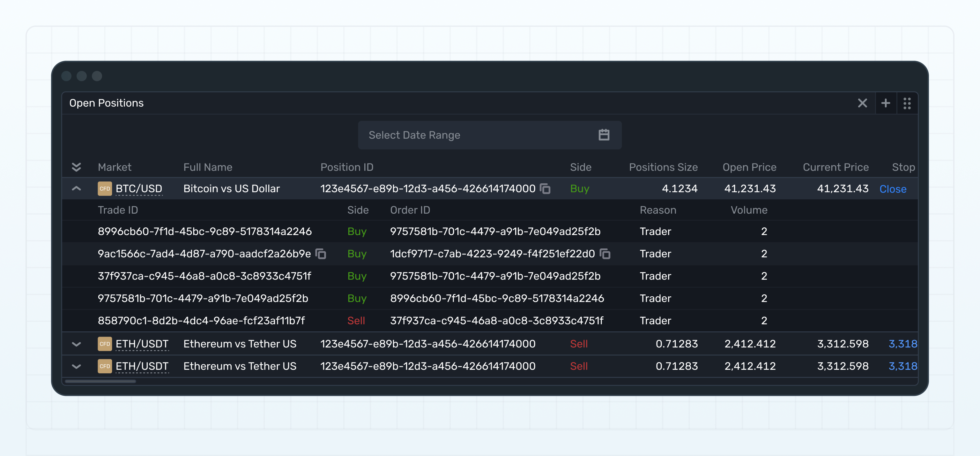Open the ETH/USDT market link in last row
Image resolution: width=980 pixels, height=456 pixels.
click(142, 367)
